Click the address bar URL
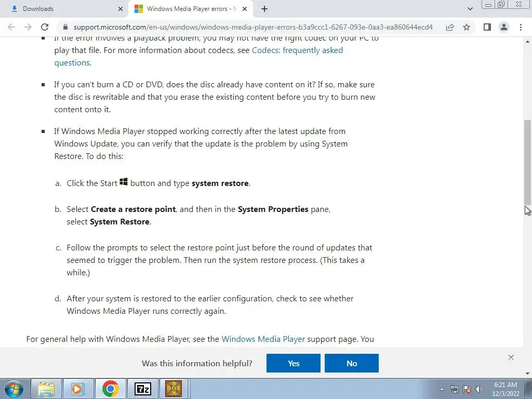The image size is (532, 399). click(253, 27)
